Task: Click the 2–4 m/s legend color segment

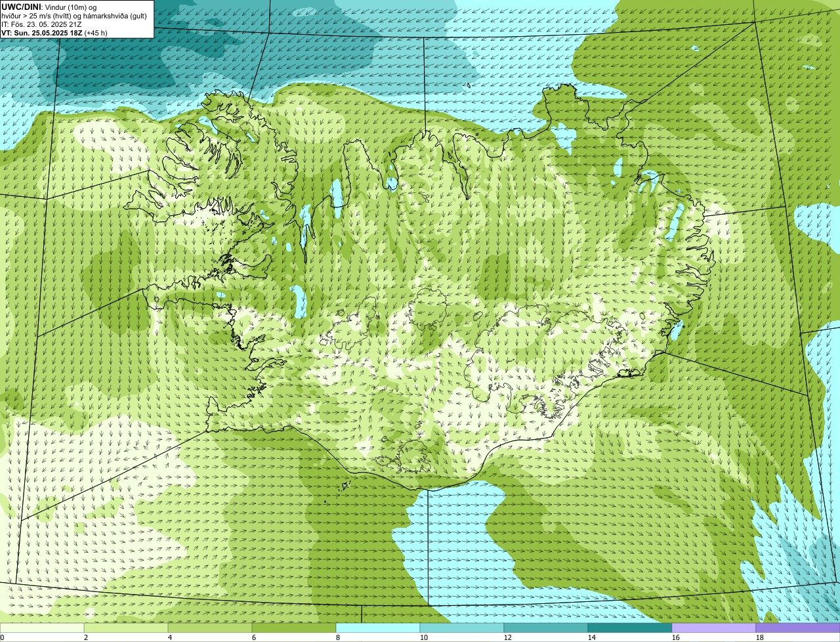Action: (x=126, y=628)
